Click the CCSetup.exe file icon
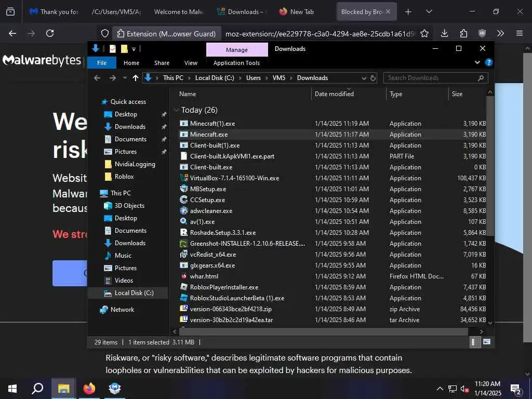Screen dimensions: 532x399 183,199
